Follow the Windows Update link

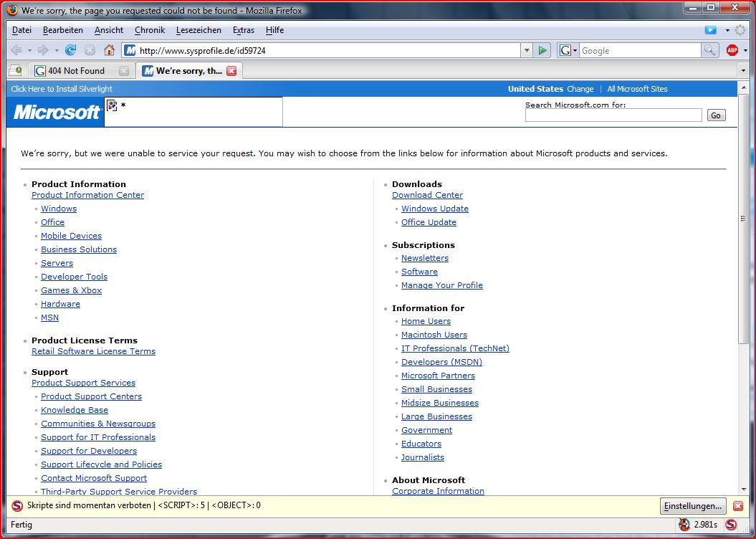coord(435,209)
